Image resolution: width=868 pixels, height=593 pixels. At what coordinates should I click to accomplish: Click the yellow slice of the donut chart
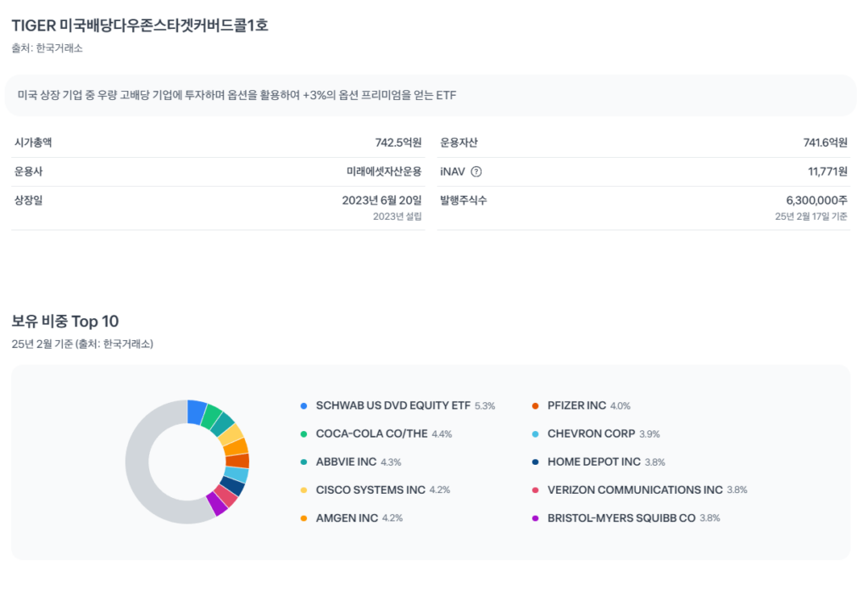tap(231, 435)
